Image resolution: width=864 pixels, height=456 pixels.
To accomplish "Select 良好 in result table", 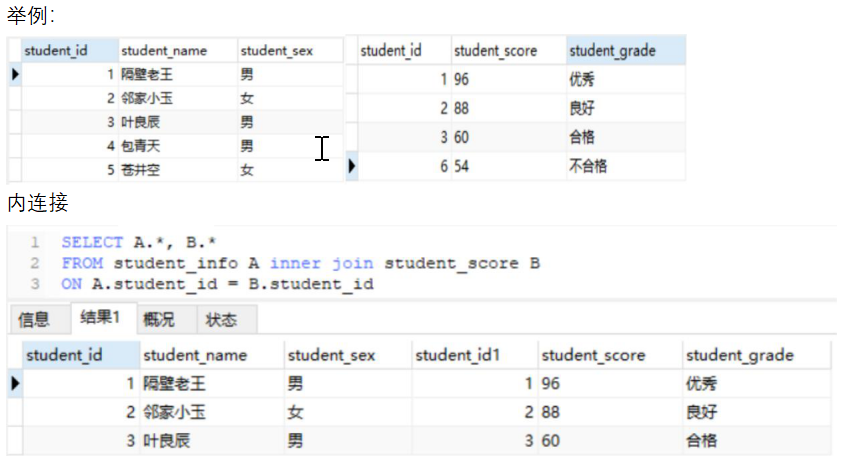I will pyautogui.click(x=701, y=412).
